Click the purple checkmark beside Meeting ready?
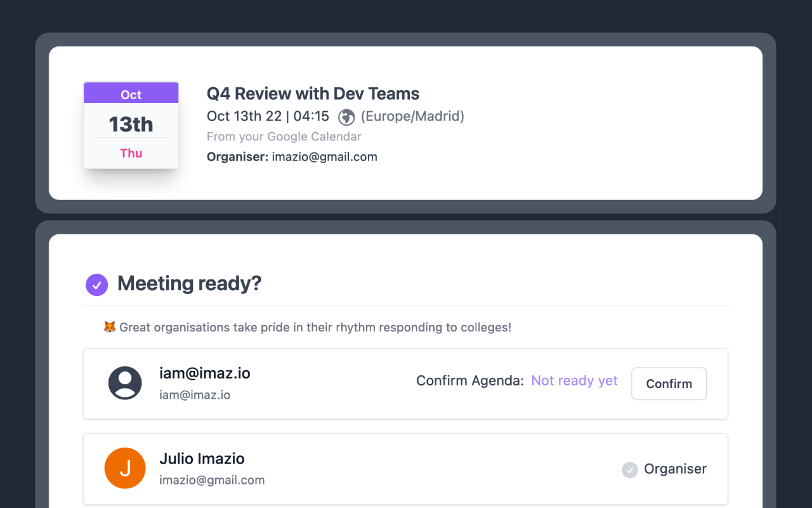 click(97, 285)
